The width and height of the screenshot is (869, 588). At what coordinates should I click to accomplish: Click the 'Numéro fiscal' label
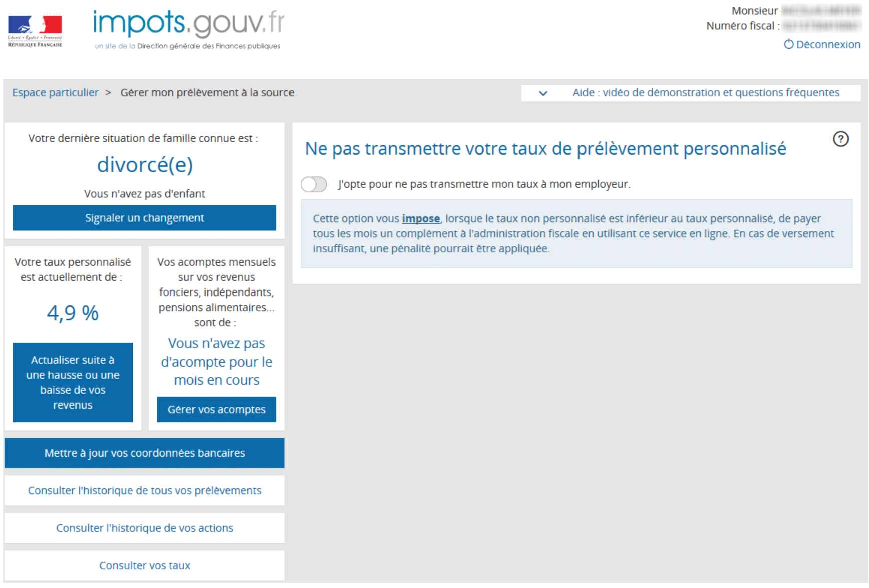pos(743,26)
